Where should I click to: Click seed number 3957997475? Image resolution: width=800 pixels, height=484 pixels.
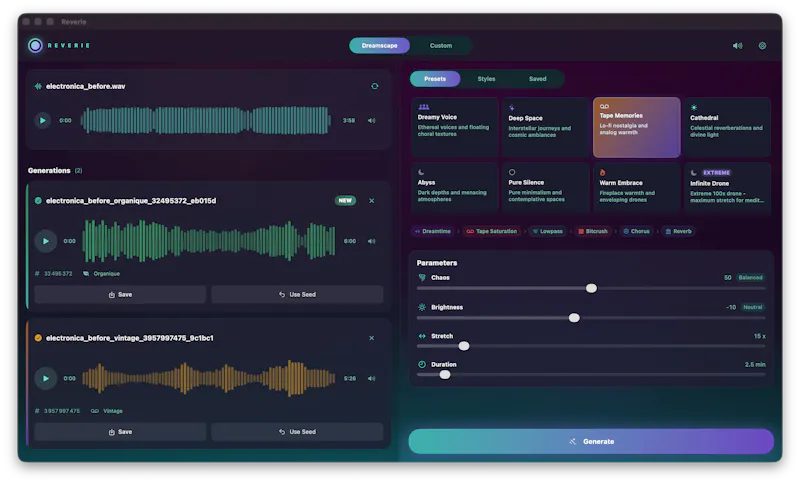tap(62, 411)
